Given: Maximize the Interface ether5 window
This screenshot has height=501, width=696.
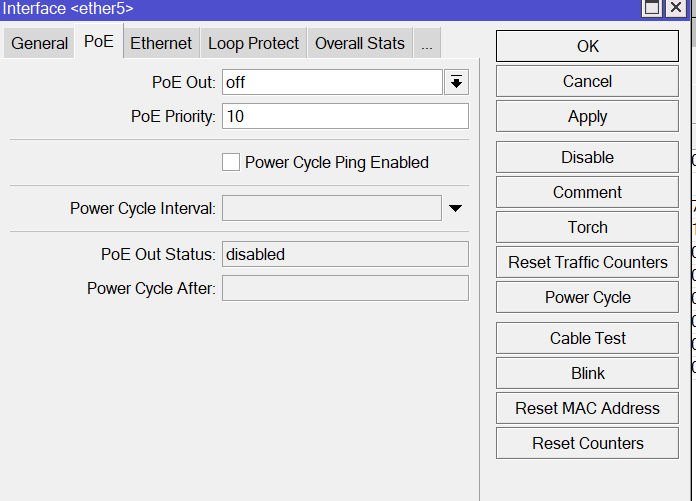Looking at the screenshot, I should (x=652, y=8).
